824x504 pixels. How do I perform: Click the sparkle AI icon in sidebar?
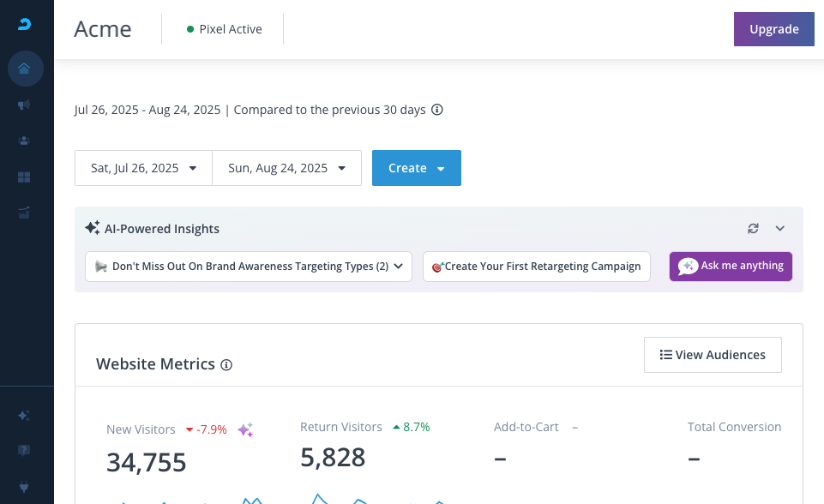[25, 415]
